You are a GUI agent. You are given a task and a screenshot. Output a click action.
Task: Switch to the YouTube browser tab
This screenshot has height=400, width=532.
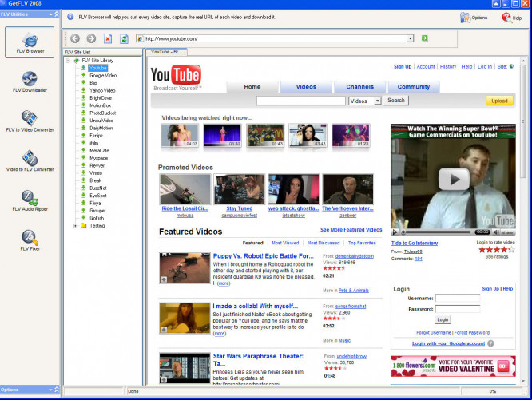point(166,52)
